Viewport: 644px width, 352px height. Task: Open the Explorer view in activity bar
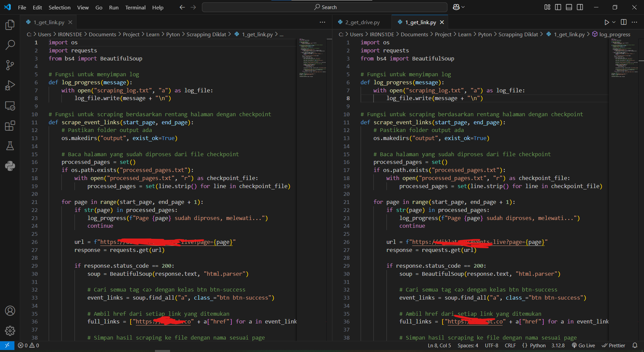10,25
